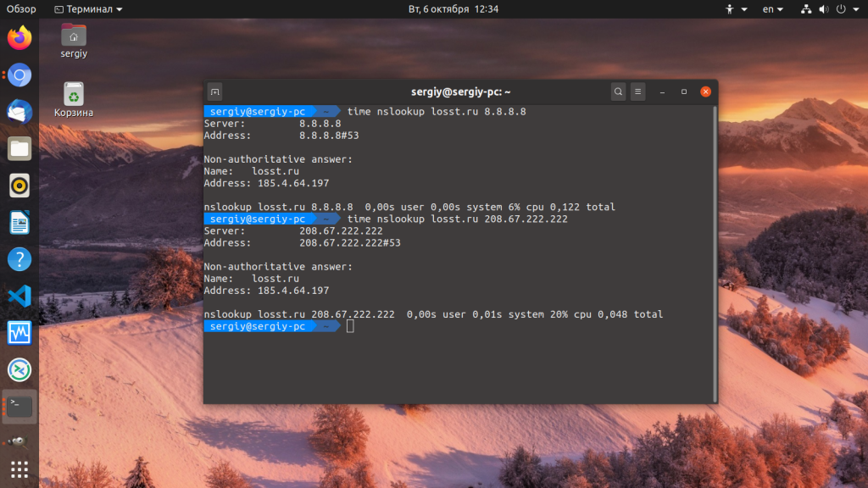Click the Обзор activities button
The width and height of the screenshot is (868, 488).
click(x=22, y=9)
